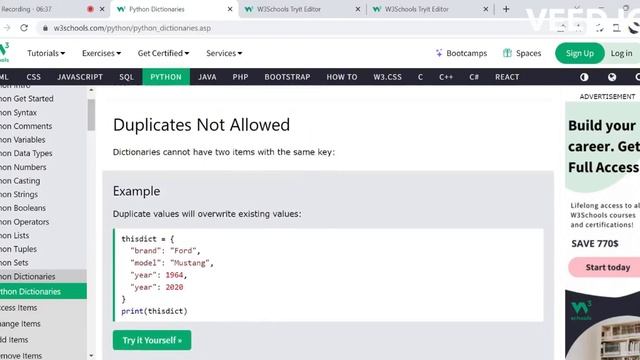Click the Bootcamps sparkle icon
Screen dimensions: 640x360
pyautogui.click(x=439, y=53)
